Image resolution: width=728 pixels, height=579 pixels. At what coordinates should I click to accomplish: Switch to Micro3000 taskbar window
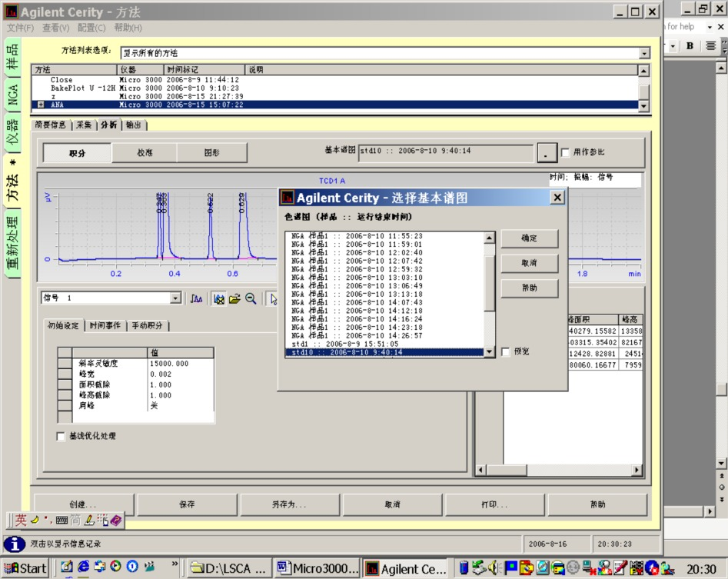point(317,568)
